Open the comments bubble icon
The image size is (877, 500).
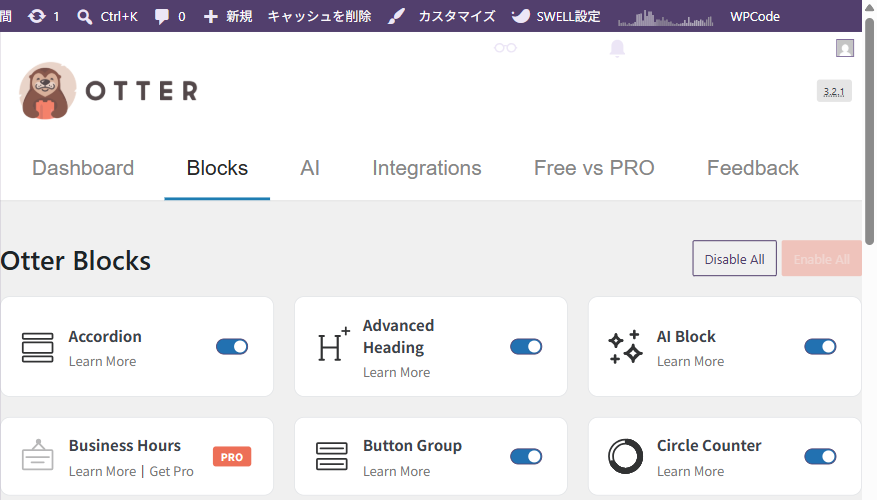tap(162, 16)
